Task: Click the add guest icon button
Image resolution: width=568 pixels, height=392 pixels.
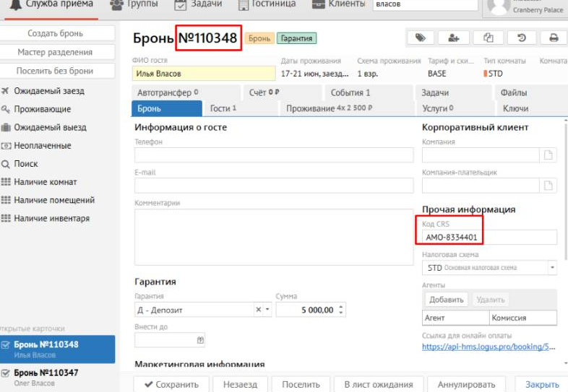Action: coord(454,38)
